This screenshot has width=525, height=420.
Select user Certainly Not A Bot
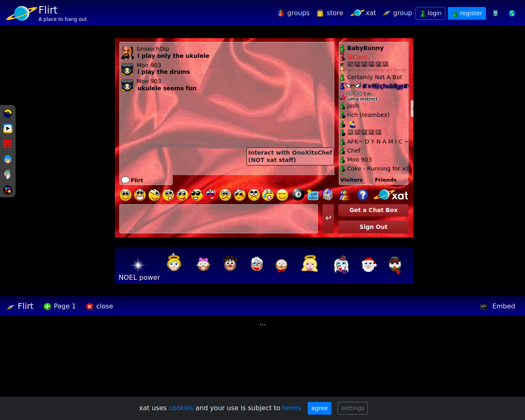(374, 77)
